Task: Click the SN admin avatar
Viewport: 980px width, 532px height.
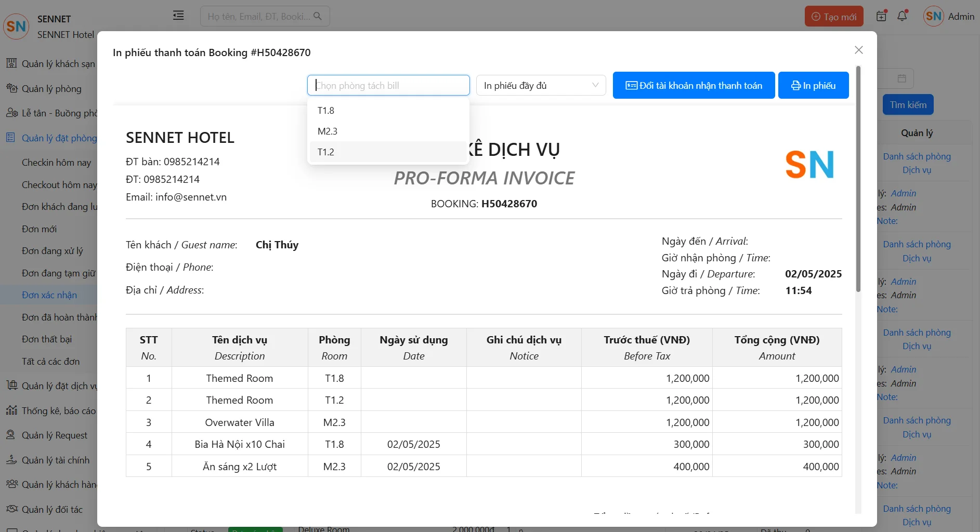Action: (934, 17)
